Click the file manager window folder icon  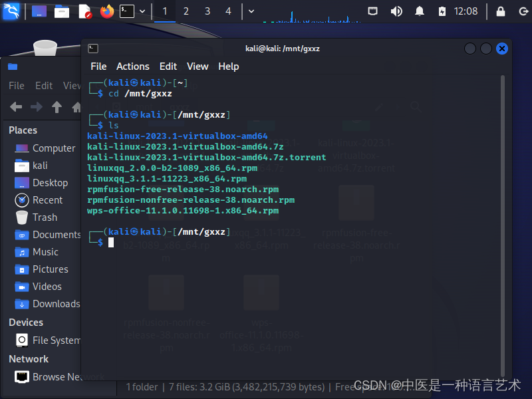point(13,66)
